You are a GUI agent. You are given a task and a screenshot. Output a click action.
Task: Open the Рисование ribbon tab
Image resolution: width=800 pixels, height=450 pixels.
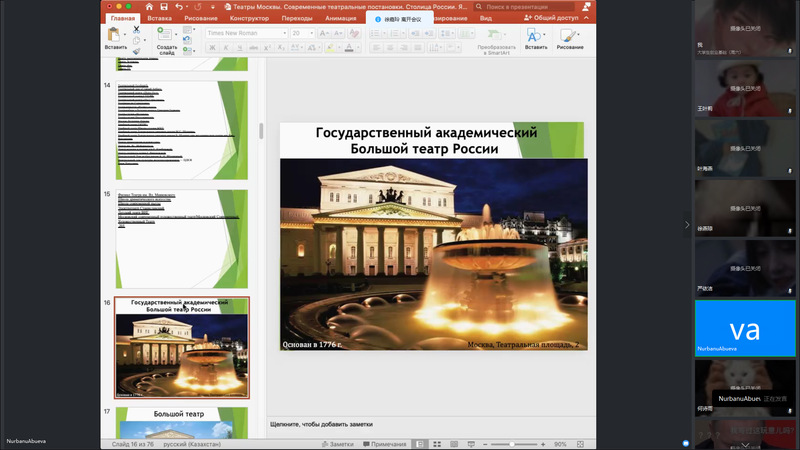(201, 18)
